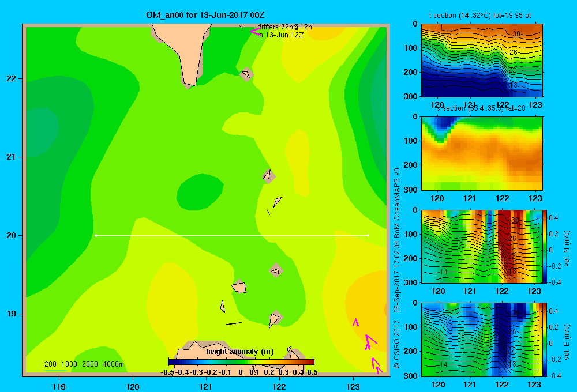
Task: Click the 'height anomaly (m)' caption
Action: [240, 352]
